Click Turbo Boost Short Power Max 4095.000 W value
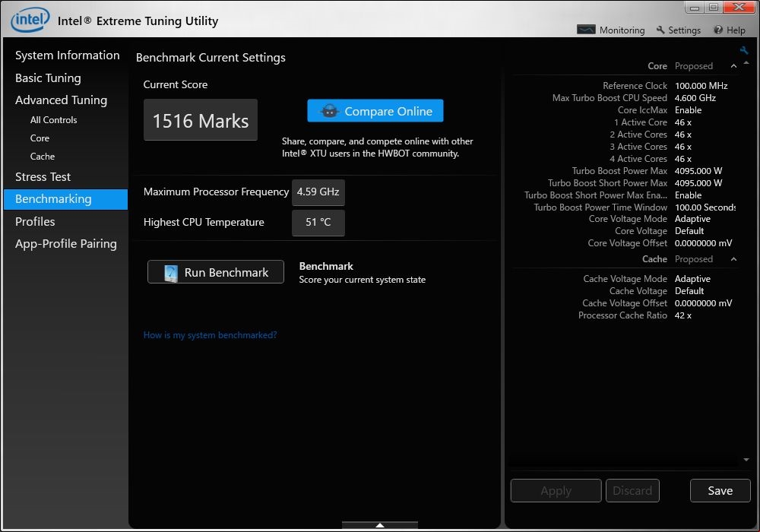The image size is (760, 532). (x=698, y=182)
